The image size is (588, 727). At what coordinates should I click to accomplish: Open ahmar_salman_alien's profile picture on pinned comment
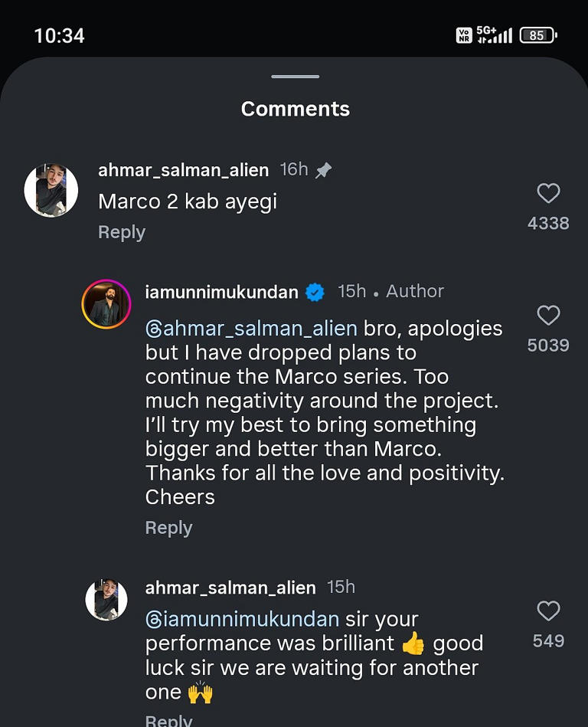pyautogui.click(x=51, y=190)
